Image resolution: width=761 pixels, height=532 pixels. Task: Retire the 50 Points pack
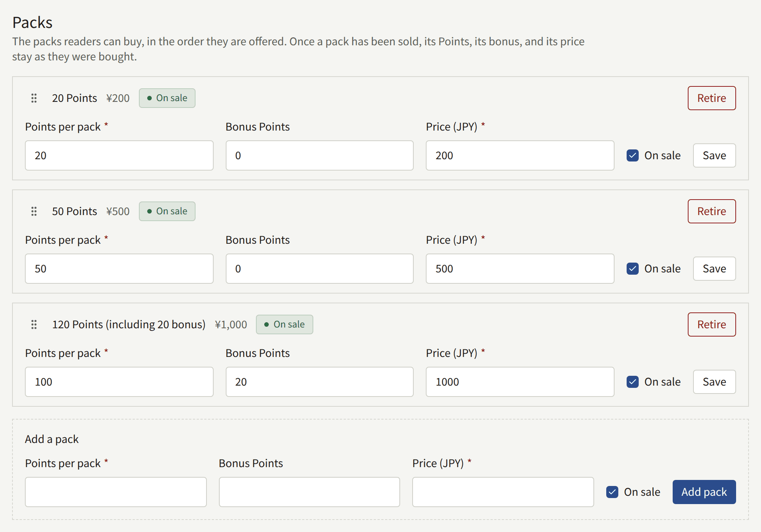(x=712, y=211)
